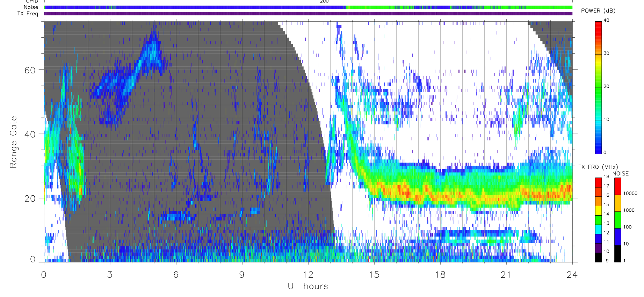Select the purple TX Freq strip above the plot

(x=308, y=14)
